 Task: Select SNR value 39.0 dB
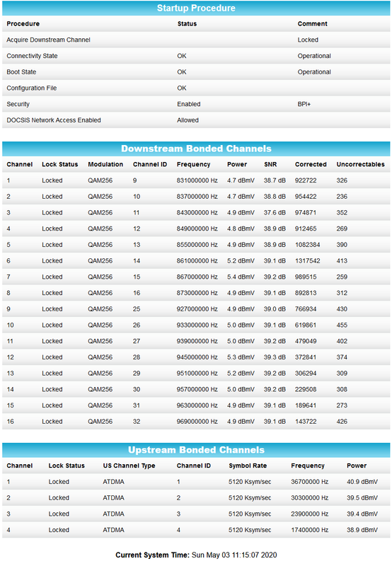point(275,309)
